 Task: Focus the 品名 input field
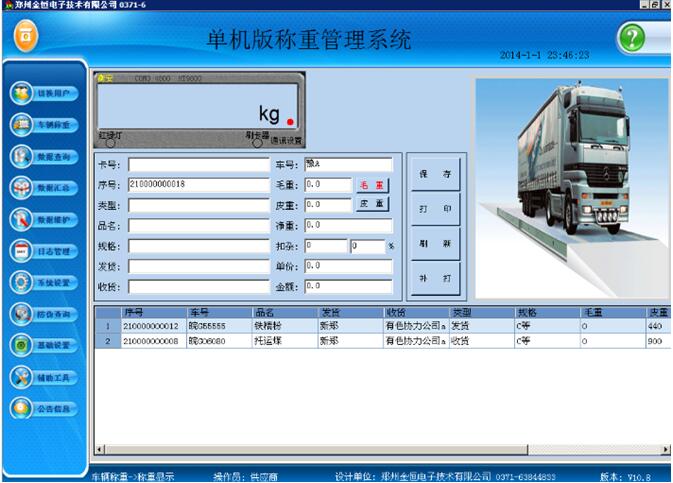[x=199, y=226]
